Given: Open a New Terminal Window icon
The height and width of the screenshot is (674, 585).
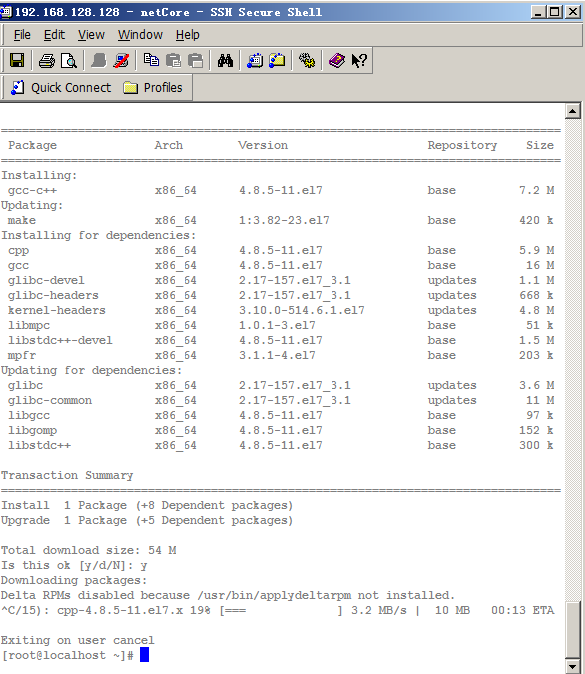Looking at the screenshot, I should pyautogui.click(x=255, y=61).
